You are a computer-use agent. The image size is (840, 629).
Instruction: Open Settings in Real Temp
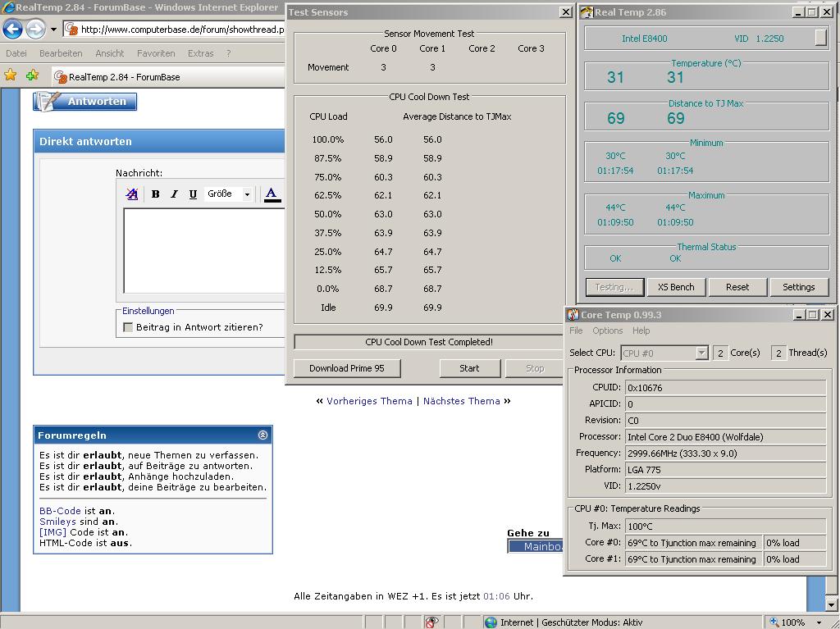pos(798,287)
